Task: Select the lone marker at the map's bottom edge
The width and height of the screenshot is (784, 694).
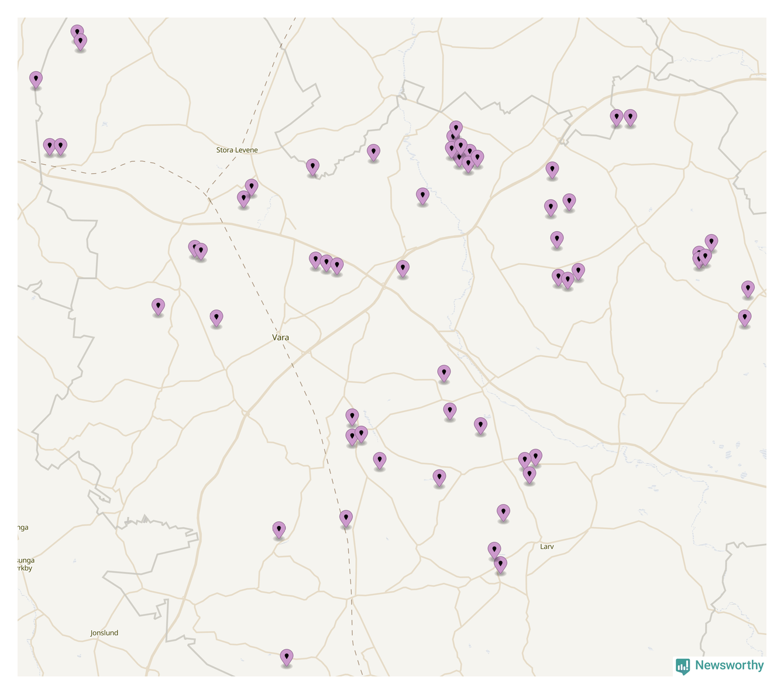Action: click(286, 658)
